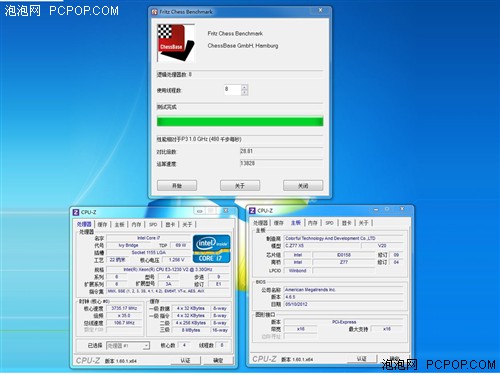Open the 主板 tab in the CPU-Z processor window
The height and width of the screenshot is (375, 500).
(x=119, y=225)
